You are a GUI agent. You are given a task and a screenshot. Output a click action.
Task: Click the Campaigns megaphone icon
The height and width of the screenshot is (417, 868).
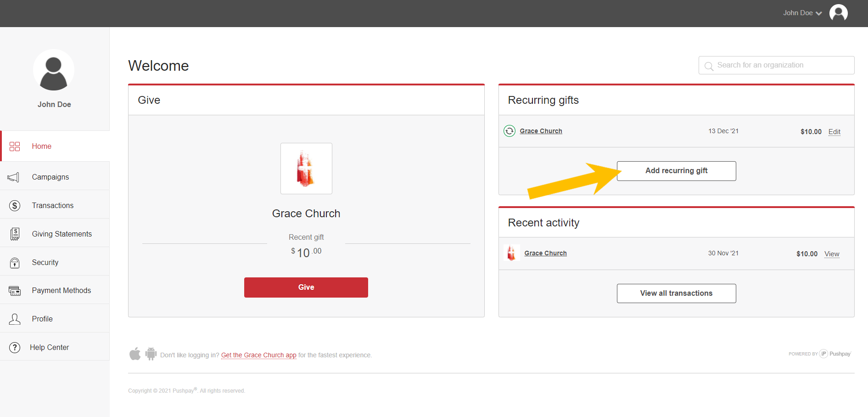(14, 177)
